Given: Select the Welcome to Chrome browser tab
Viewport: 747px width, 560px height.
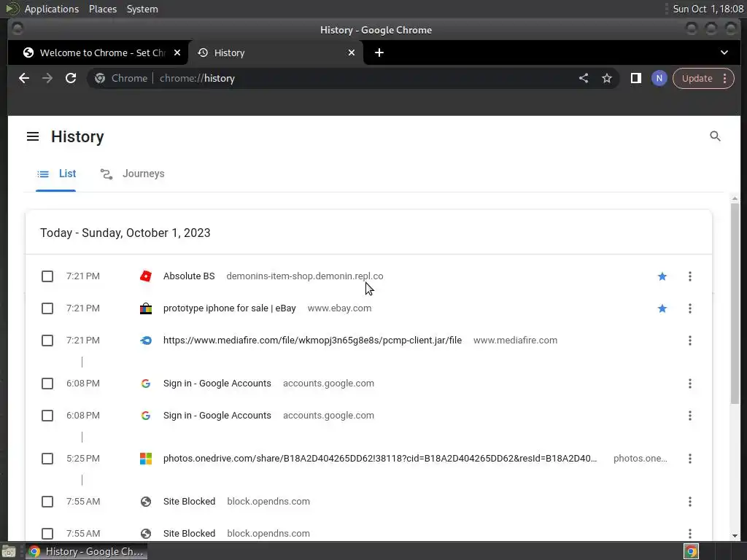Looking at the screenshot, I should [98, 52].
